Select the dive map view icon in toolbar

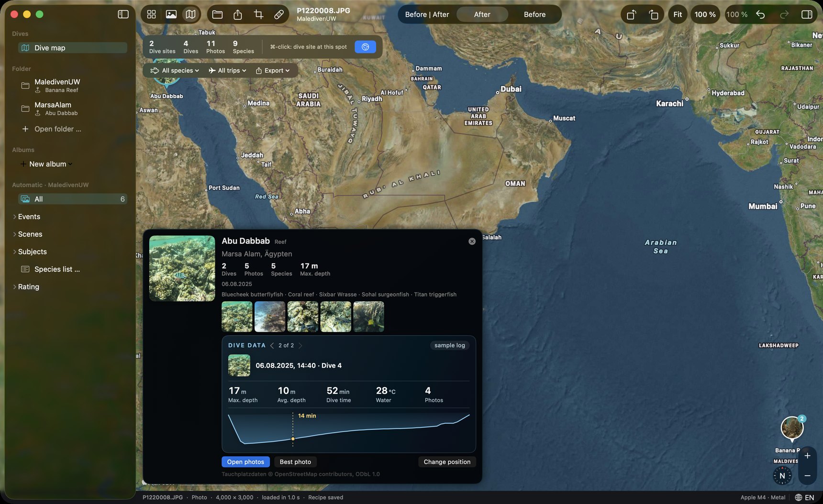click(x=190, y=14)
